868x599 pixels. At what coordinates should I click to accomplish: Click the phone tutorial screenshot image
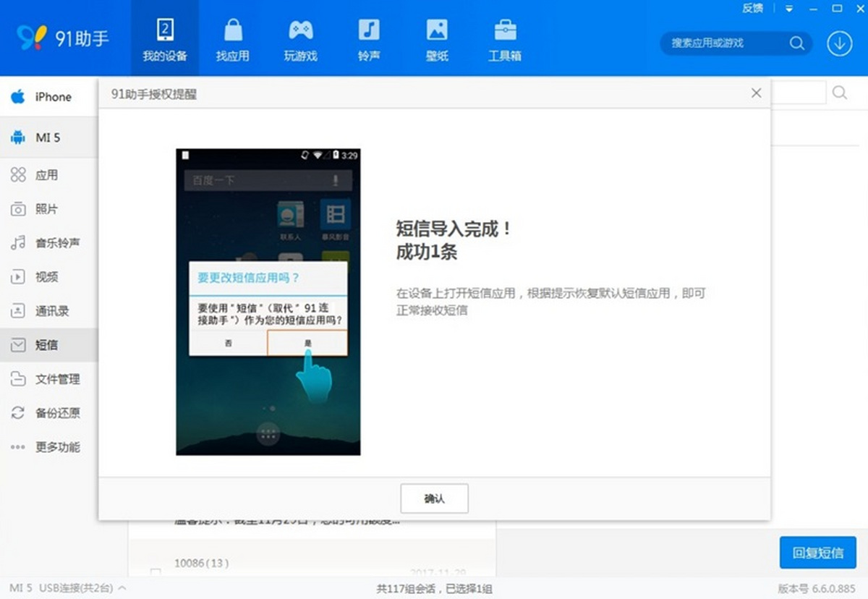click(268, 302)
